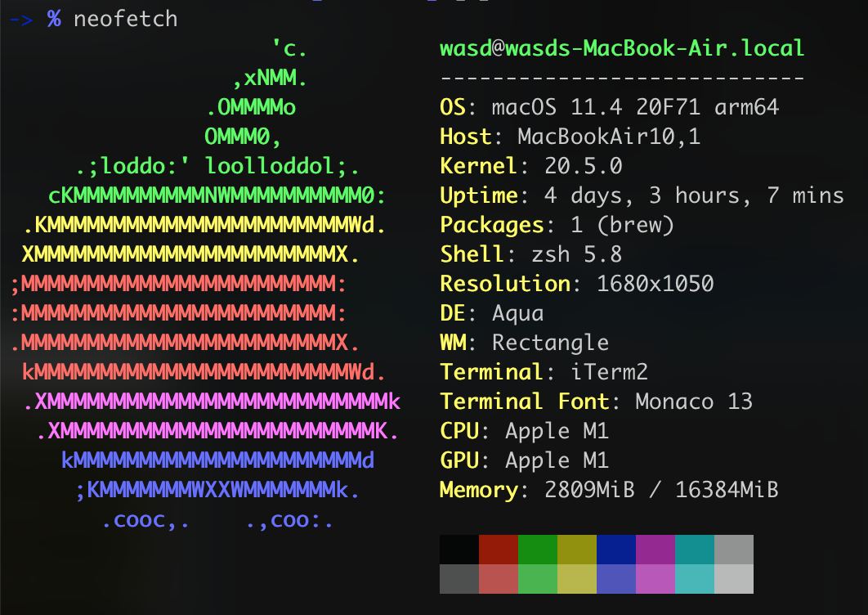Click the yellow Kernel label
This screenshot has height=615, width=868.
[x=479, y=166]
